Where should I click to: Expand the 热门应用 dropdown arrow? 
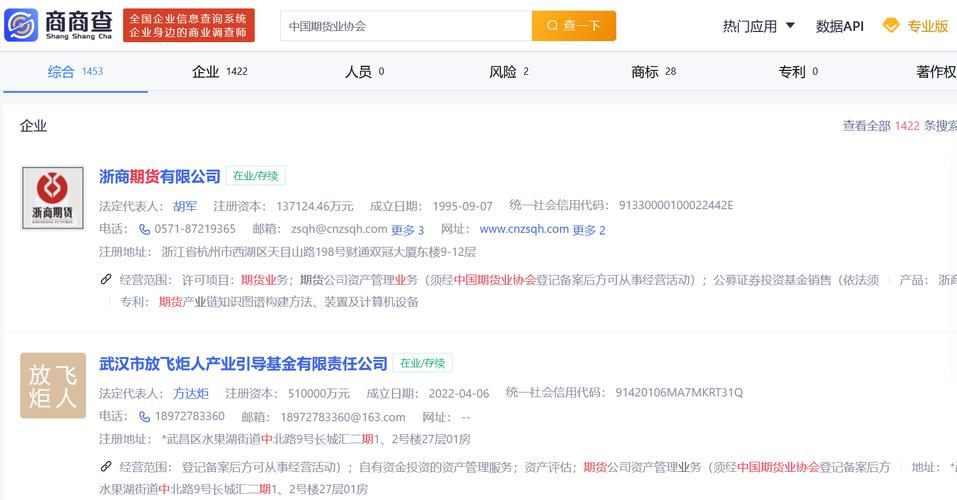[x=790, y=26]
